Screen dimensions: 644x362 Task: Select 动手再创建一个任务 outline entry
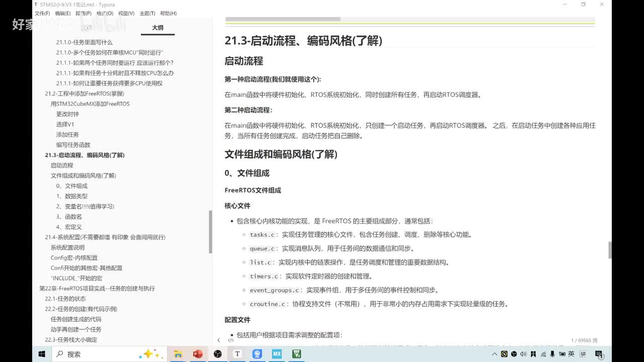(x=76, y=329)
